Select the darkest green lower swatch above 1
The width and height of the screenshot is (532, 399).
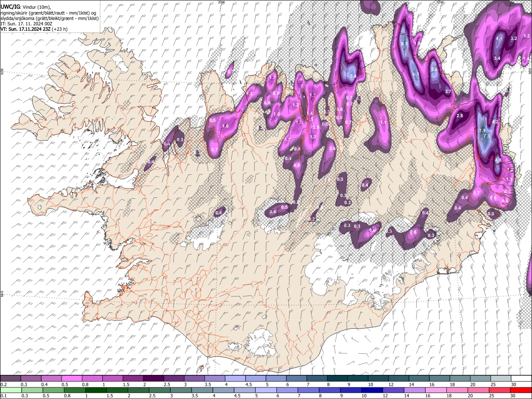(x=96, y=390)
